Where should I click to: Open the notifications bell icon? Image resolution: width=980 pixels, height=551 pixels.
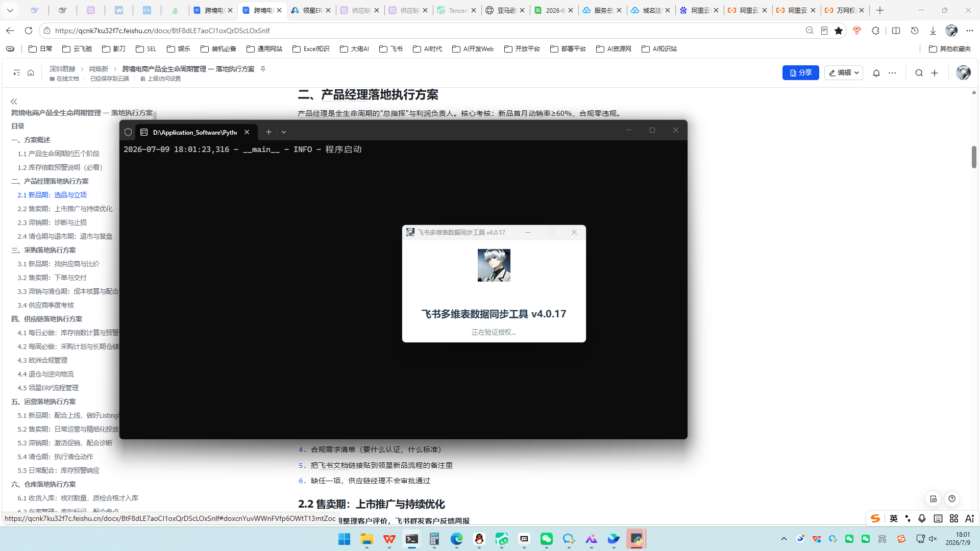tap(876, 73)
